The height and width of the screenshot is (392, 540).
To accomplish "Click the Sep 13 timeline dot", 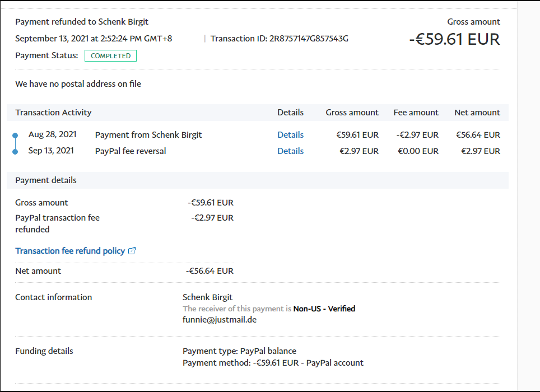I will pyautogui.click(x=15, y=151).
